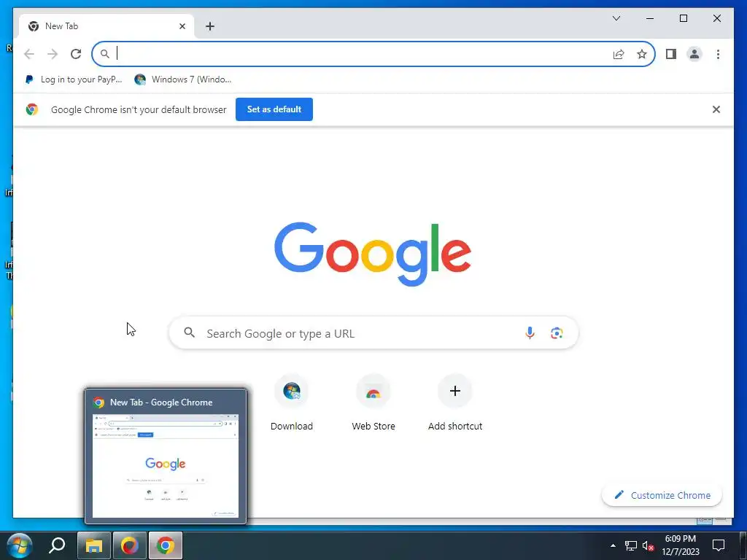Reload the page with the refresh icon
Image resolution: width=747 pixels, height=560 pixels.
[x=76, y=54]
